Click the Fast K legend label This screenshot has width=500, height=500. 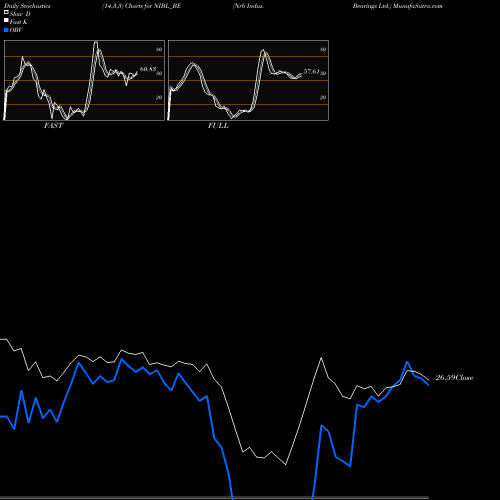tap(19, 22)
